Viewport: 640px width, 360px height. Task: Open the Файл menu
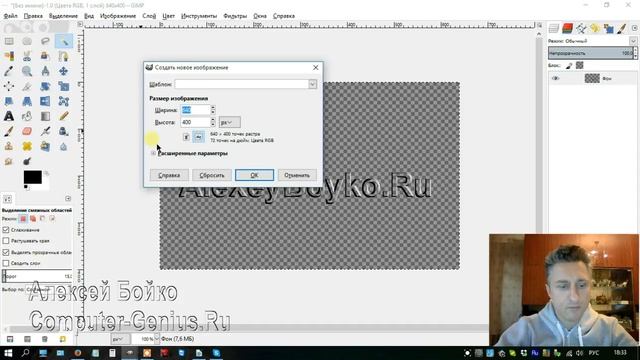(x=11, y=16)
